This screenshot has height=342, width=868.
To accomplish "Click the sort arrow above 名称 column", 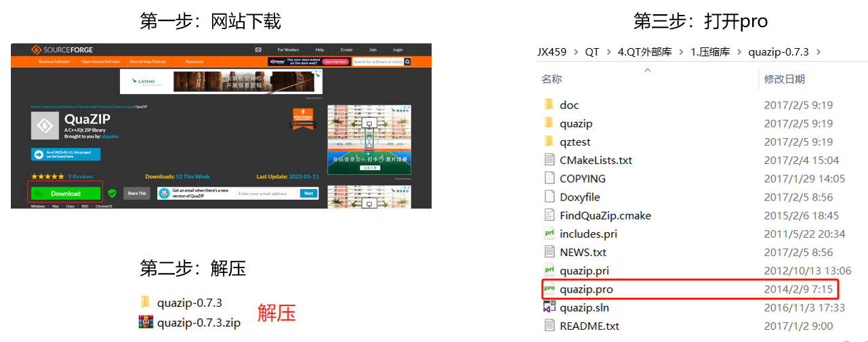I will [646, 69].
